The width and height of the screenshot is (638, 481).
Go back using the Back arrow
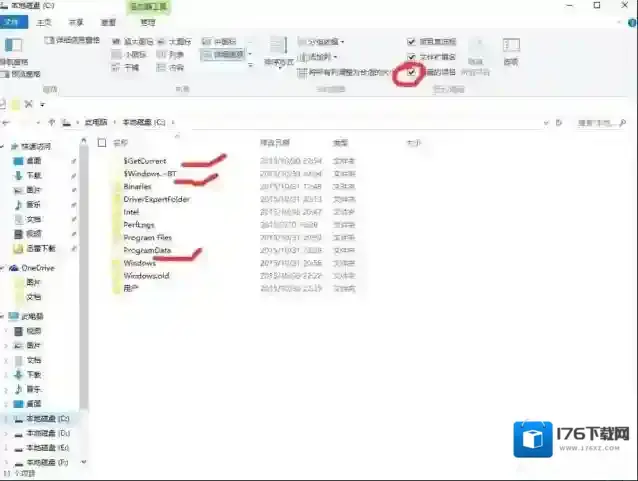click(x=6, y=122)
